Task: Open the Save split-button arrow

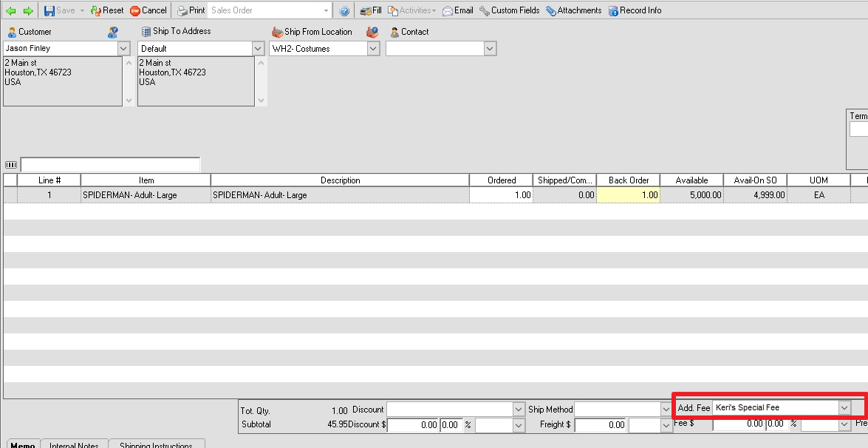Action: [x=82, y=10]
